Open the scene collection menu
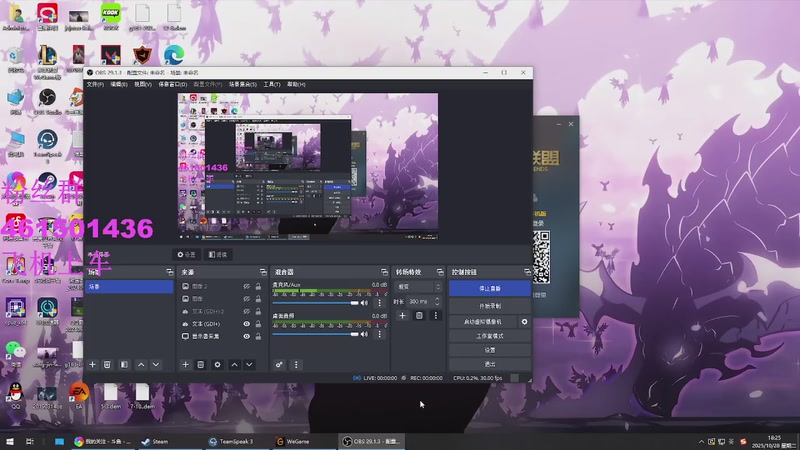 pos(242,85)
